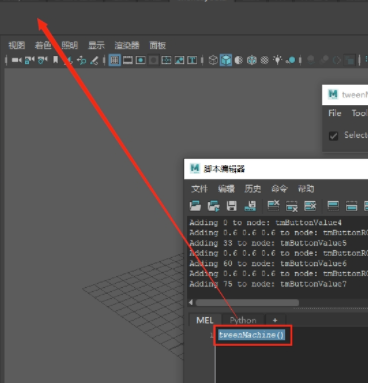
Task: Toggle the Select checkbox in tweenMachine window
Action: click(x=333, y=136)
